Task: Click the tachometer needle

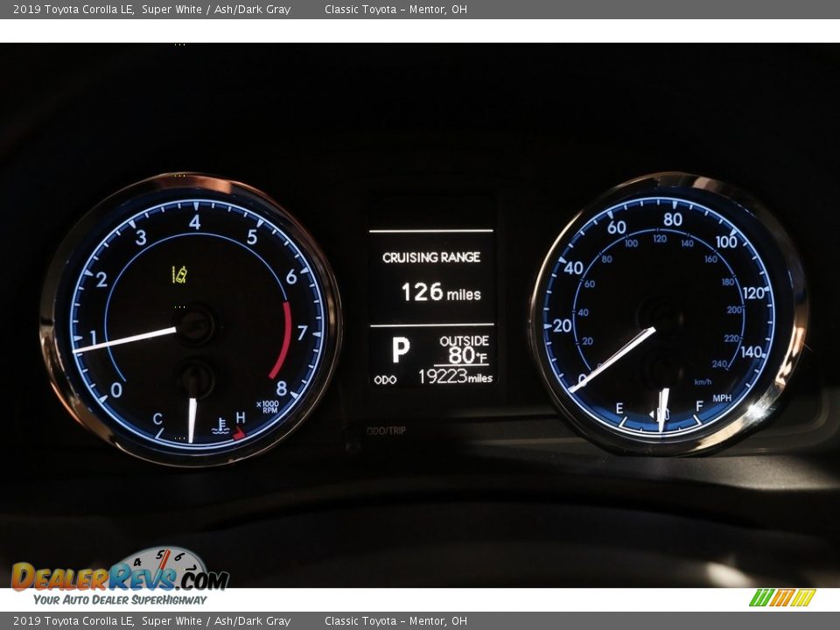Action: 127,339
